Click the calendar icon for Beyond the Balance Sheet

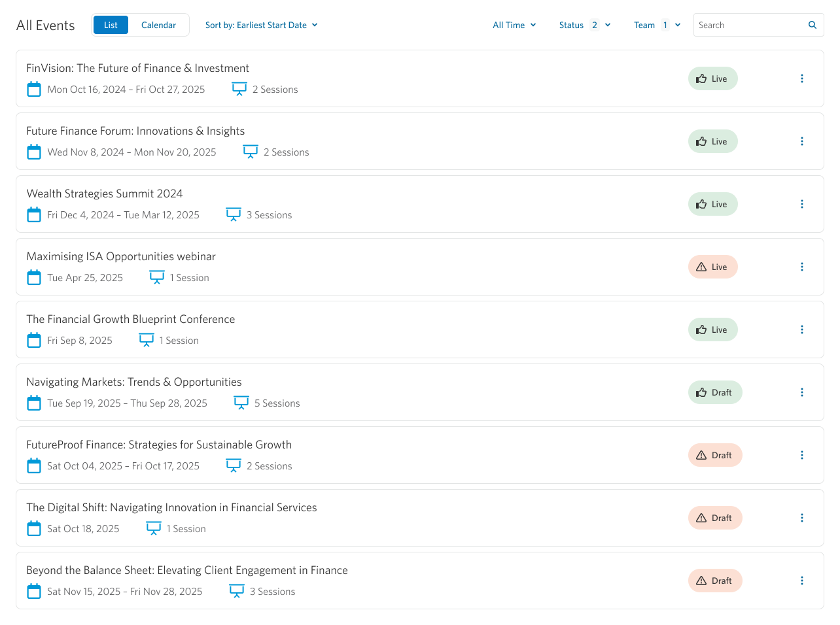[34, 591]
